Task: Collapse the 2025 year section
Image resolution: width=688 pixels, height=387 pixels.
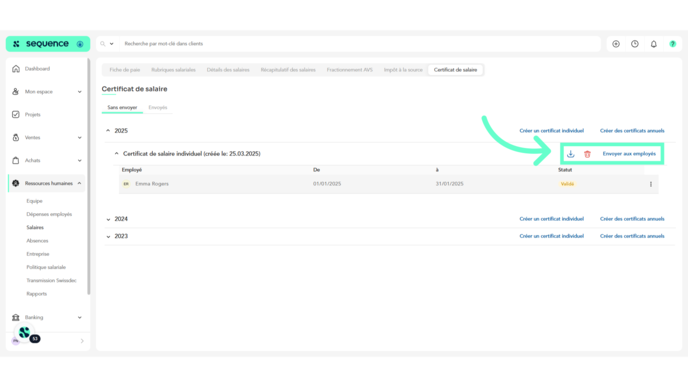Action: coord(108,131)
